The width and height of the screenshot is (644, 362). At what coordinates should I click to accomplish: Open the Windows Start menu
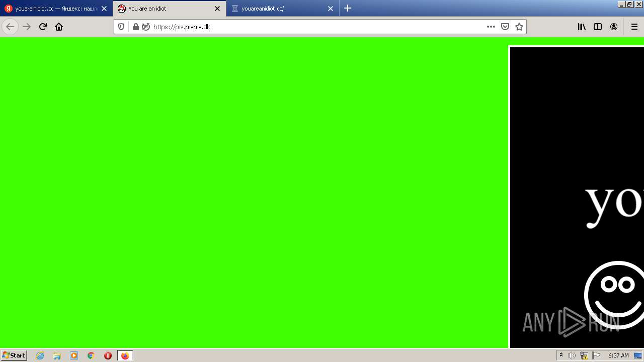point(14,355)
